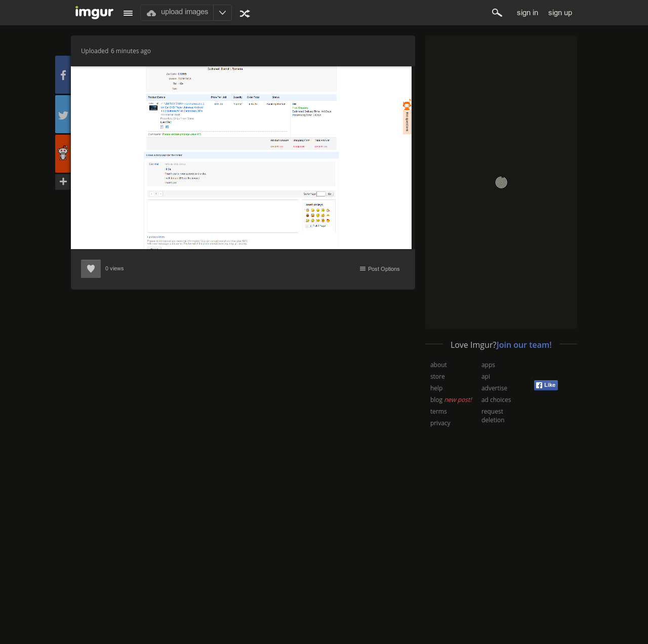Viewport: 648px width, 644px height.
Task: Click the request deletion link
Action: pyautogui.click(x=493, y=416)
